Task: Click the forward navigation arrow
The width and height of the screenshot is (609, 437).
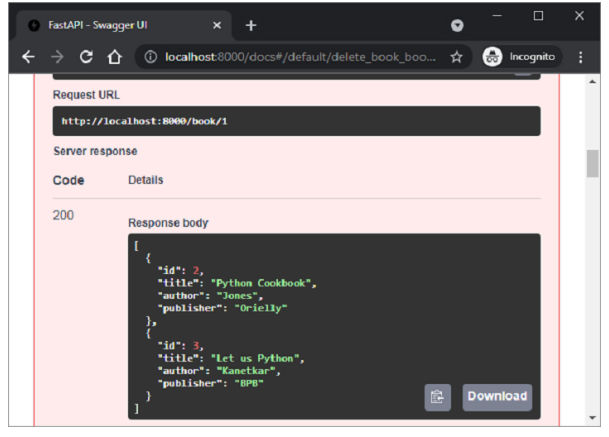Action: [57, 58]
